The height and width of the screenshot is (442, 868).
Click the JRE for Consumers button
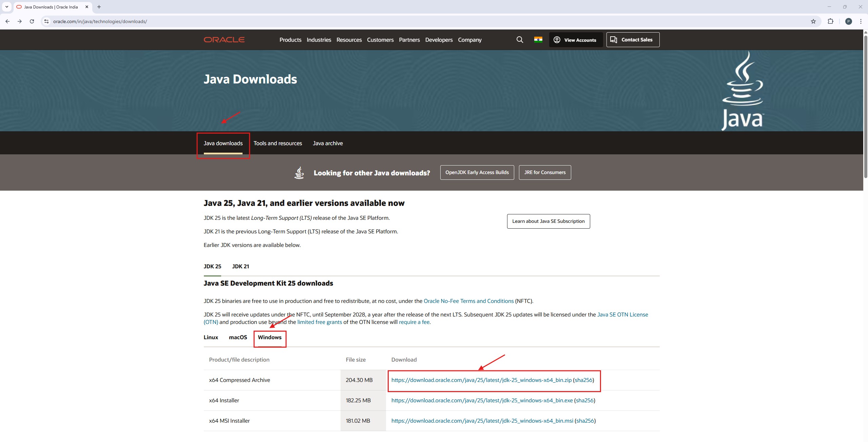(x=544, y=172)
